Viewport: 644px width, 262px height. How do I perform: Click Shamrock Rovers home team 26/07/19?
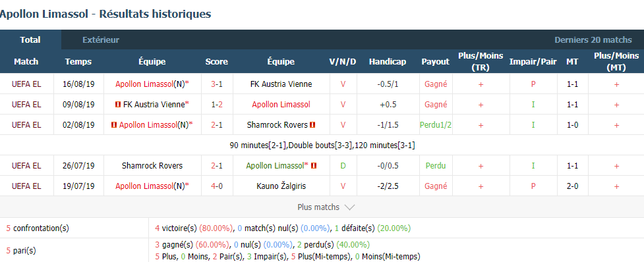(x=152, y=166)
